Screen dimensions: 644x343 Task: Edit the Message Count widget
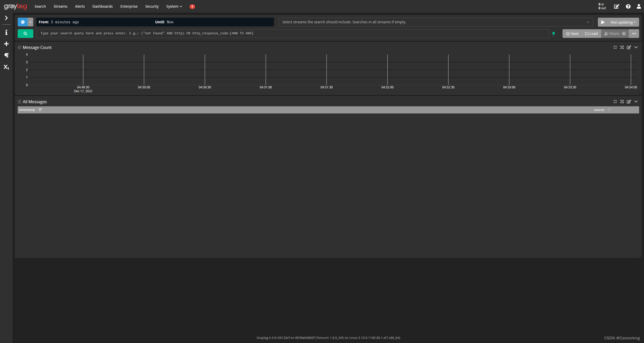629,47
